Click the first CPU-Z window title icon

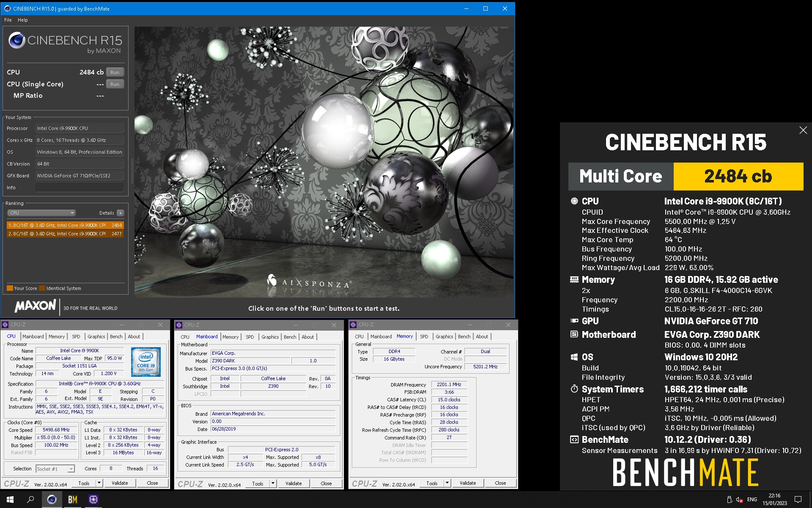point(5,325)
